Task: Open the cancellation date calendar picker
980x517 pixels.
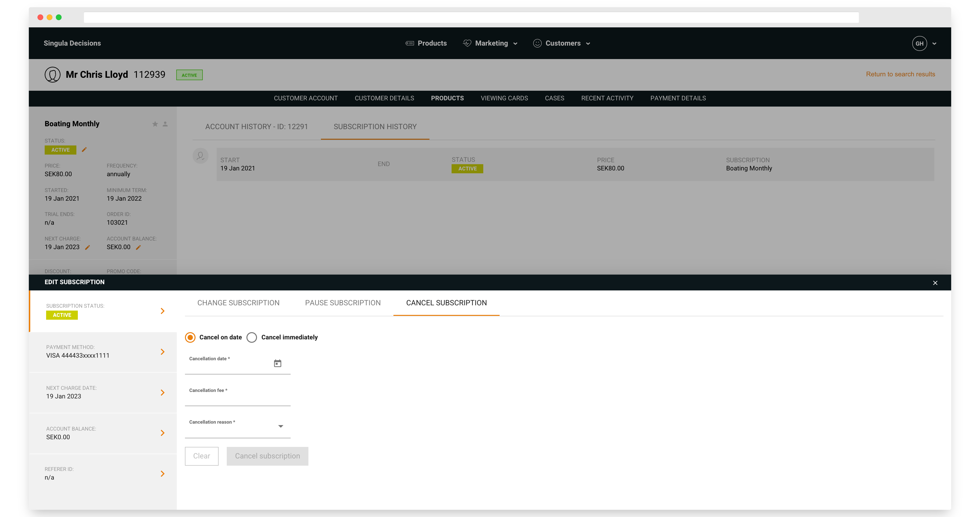Action: [277, 363]
